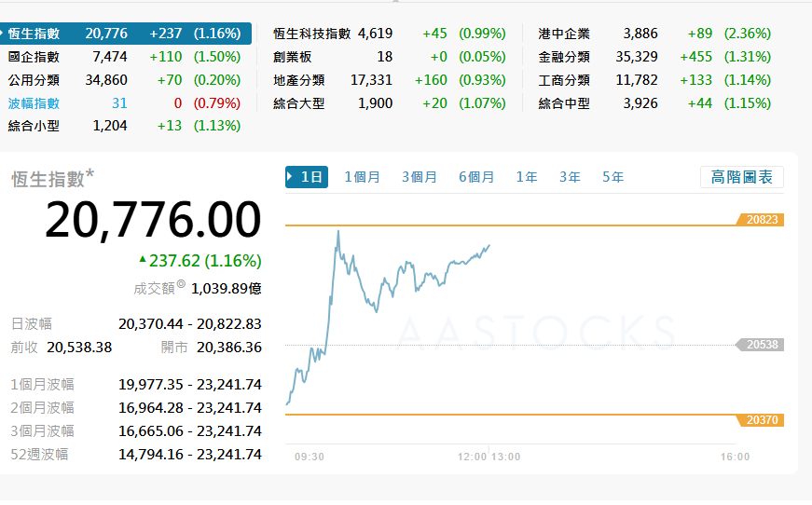Select the 1年 chart range
Screen dimensions: 812x505
click(x=527, y=177)
